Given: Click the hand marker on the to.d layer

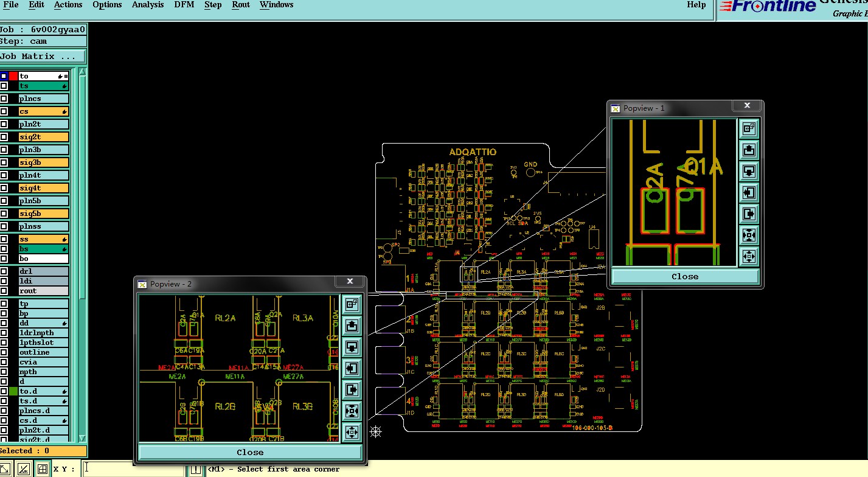Looking at the screenshot, I should tap(63, 392).
